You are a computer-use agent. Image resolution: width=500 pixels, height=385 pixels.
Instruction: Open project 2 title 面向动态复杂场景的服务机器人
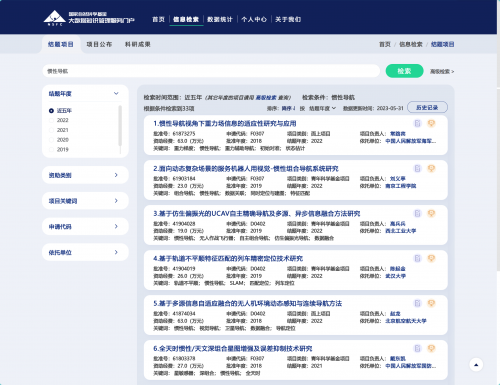point(246,168)
